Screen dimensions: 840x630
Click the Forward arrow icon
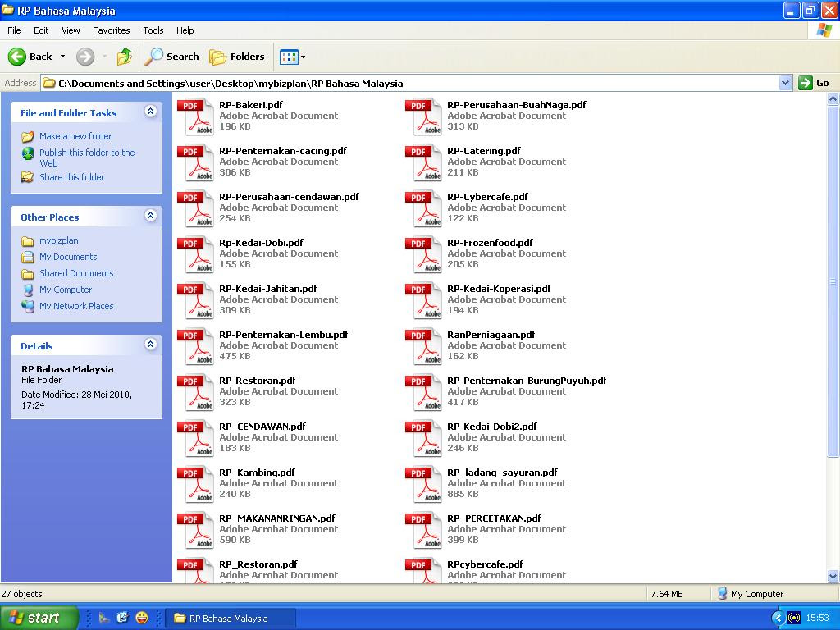(84, 57)
